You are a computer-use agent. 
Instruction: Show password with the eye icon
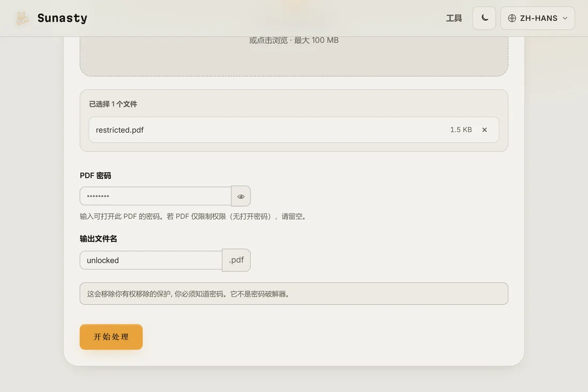tap(241, 196)
